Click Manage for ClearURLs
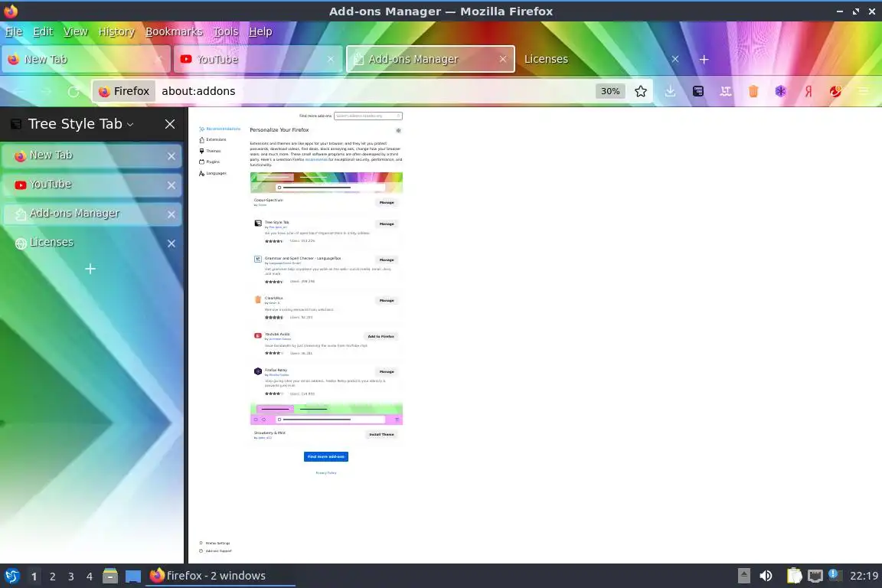 (387, 300)
